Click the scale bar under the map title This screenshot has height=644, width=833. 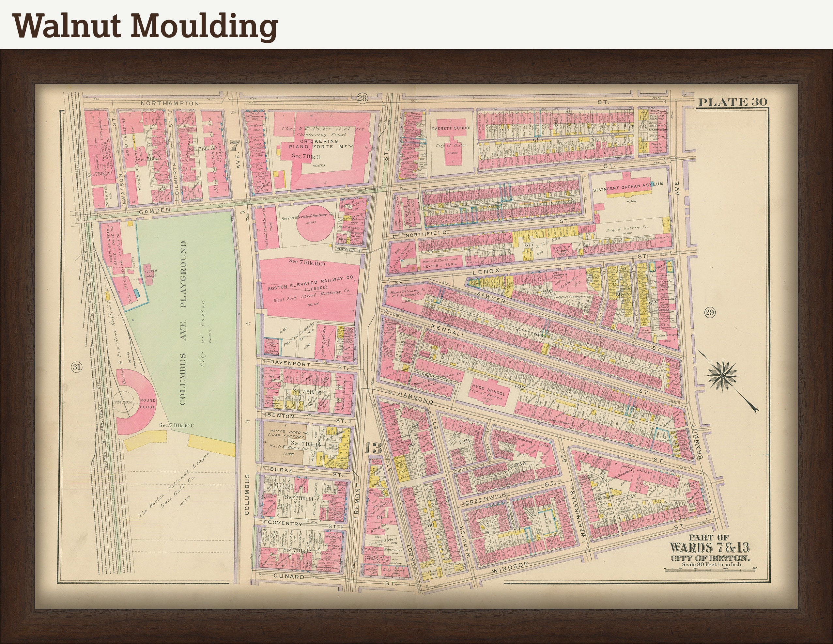point(710,569)
